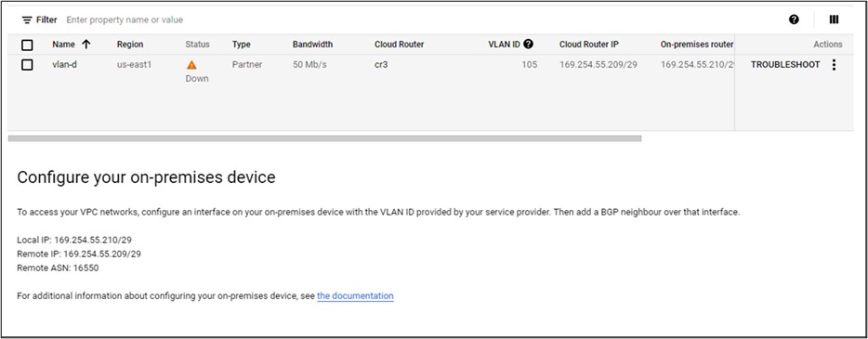Click the us-east1 region cell
This screenshot has width=868, height=339.
tap(134, 65)
